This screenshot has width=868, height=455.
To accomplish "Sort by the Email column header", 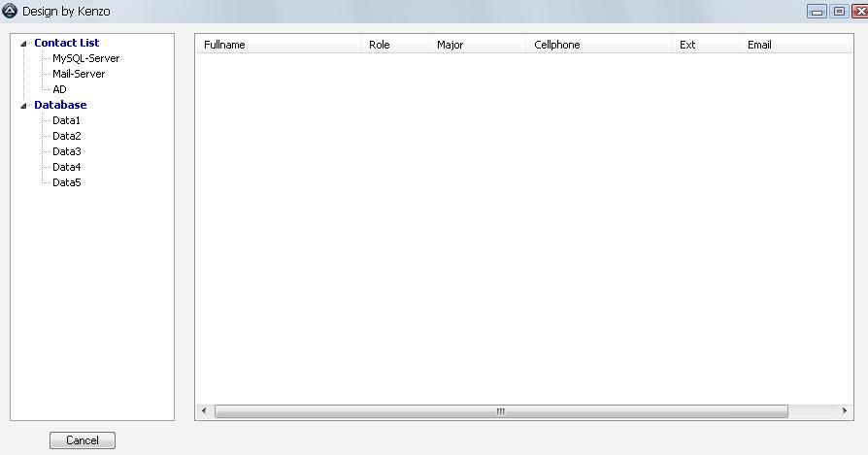I will (796, 45).
